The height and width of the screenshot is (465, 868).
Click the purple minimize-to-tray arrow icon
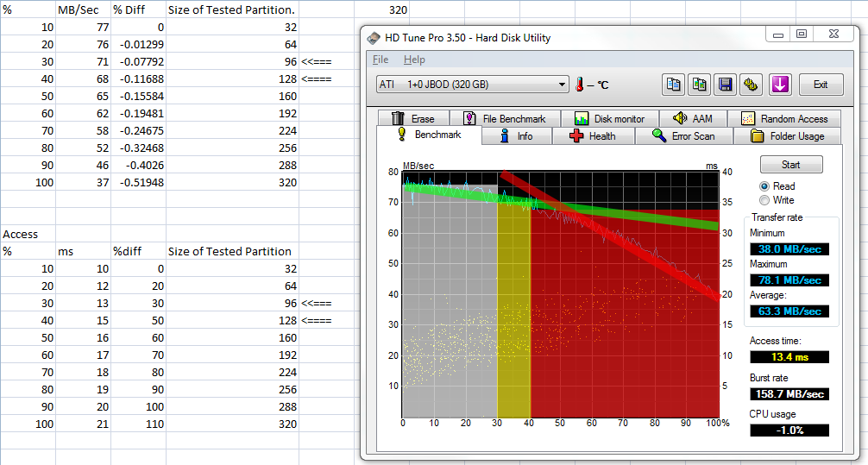point(779,85)
